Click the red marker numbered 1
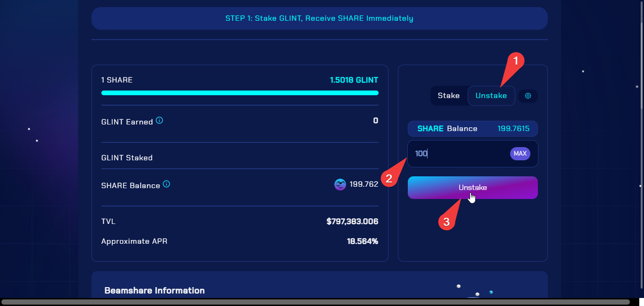644x306 pixels. click(515, 61)
